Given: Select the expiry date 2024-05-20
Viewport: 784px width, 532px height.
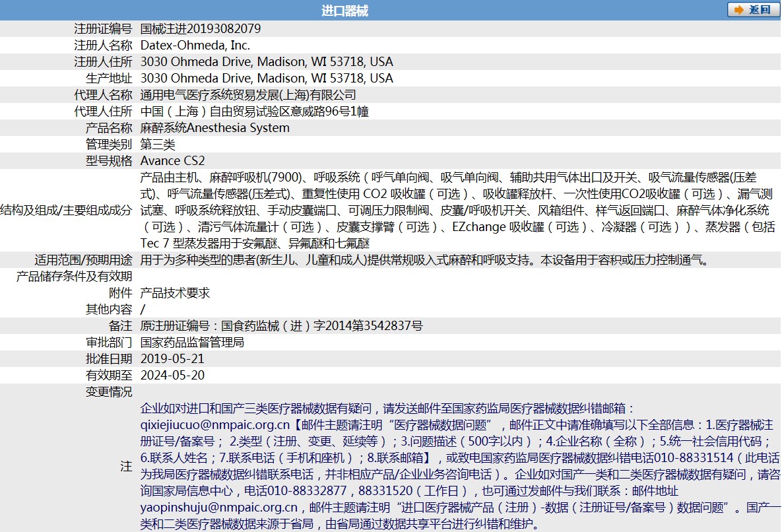Looking at the screenshot, I should (172, 375).
